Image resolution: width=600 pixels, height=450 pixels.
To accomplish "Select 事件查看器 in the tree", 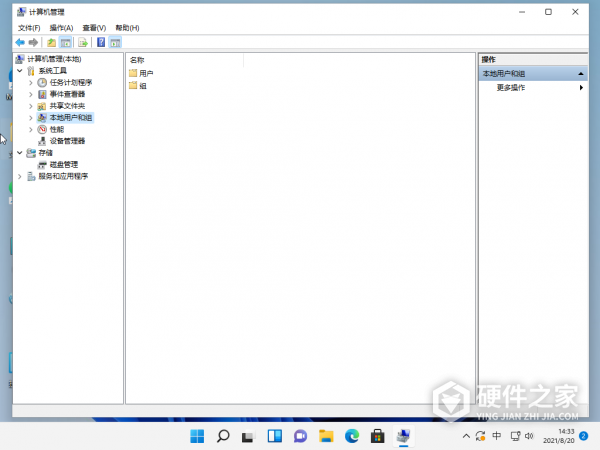I will pyautogui.click(x=67, y=94).
